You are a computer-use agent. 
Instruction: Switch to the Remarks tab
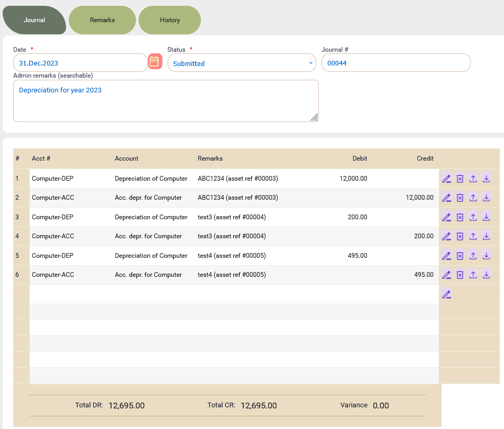[102, 20]
